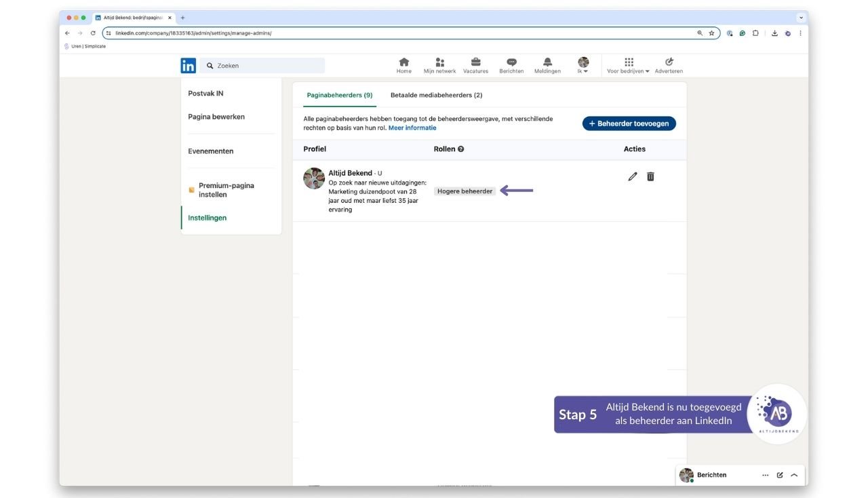Open the Meer informatie link
The height and width of the screenshot is (498, 868).
[x=412, y=128]
